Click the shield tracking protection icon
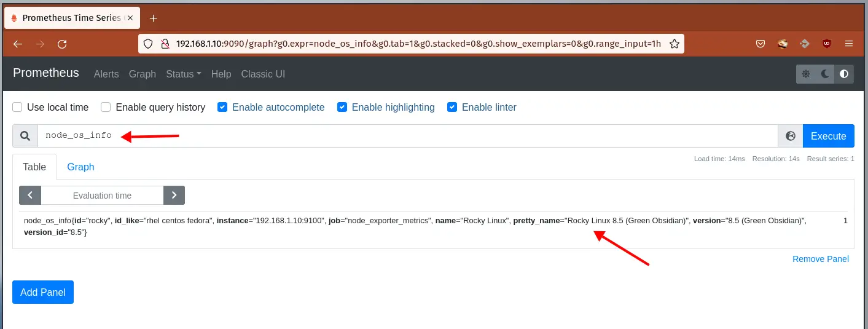 (148, 44)
